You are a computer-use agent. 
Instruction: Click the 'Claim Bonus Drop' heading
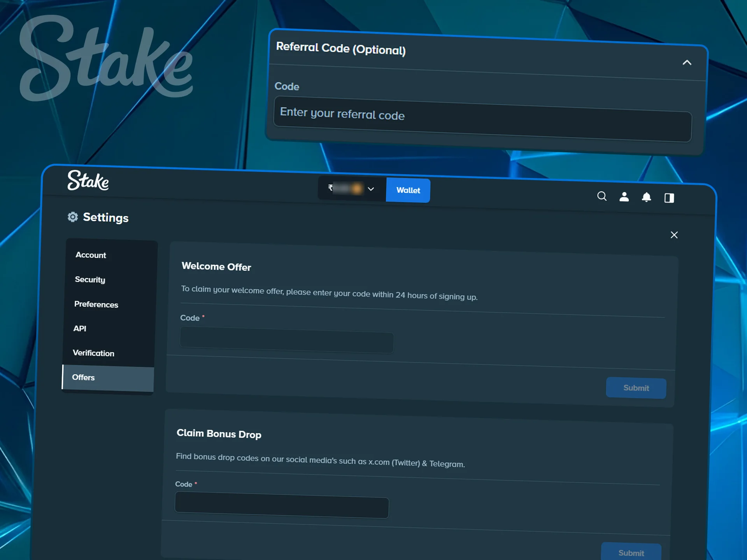click(x=219, y=434)
